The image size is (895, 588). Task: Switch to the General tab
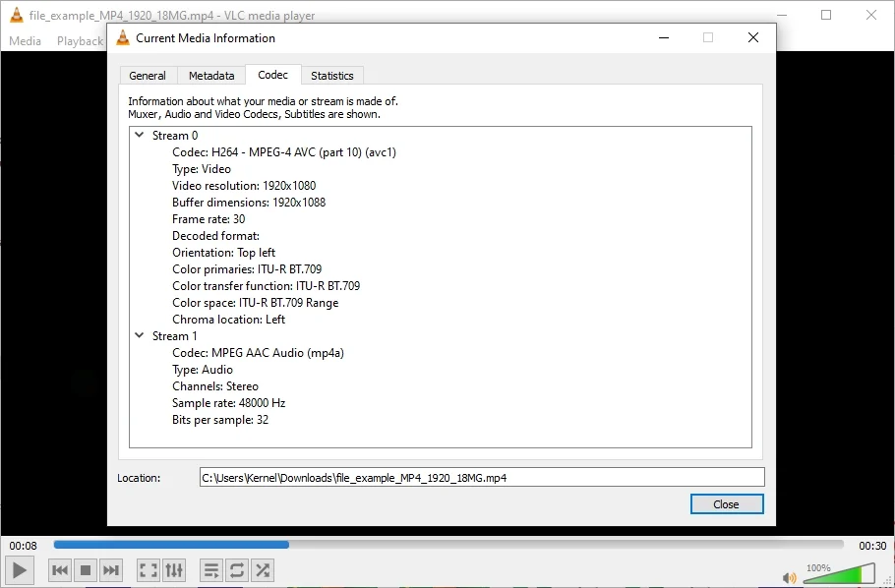148,76
